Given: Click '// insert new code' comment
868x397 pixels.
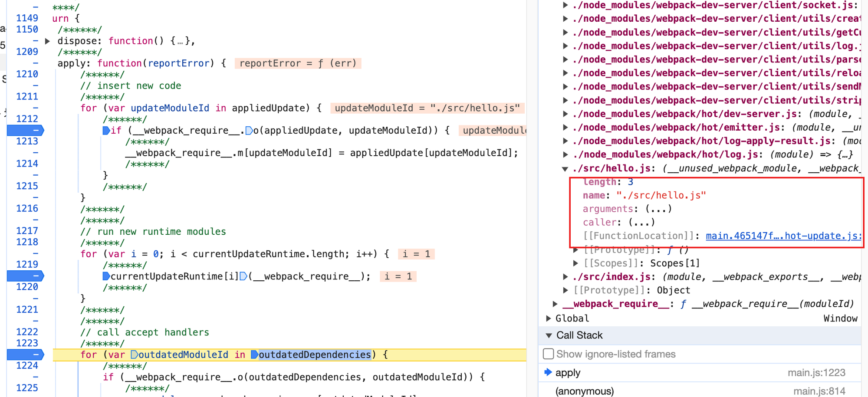Looking at the screenshot, I should pyautogui.click(x=131, y=86).
